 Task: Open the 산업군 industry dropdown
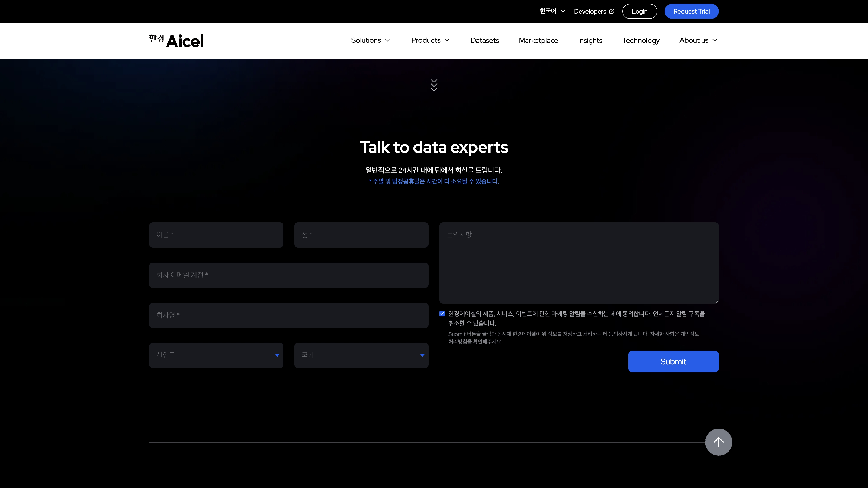216,355
